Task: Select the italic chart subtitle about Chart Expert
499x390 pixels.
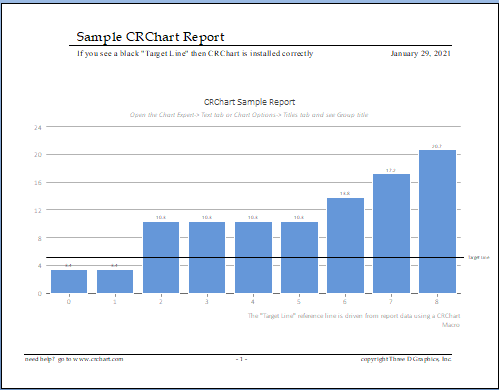Action: 249,115
